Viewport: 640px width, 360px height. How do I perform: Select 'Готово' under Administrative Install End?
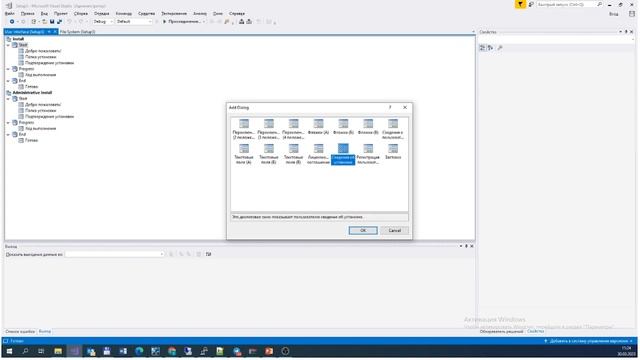(x=31, y=140)
